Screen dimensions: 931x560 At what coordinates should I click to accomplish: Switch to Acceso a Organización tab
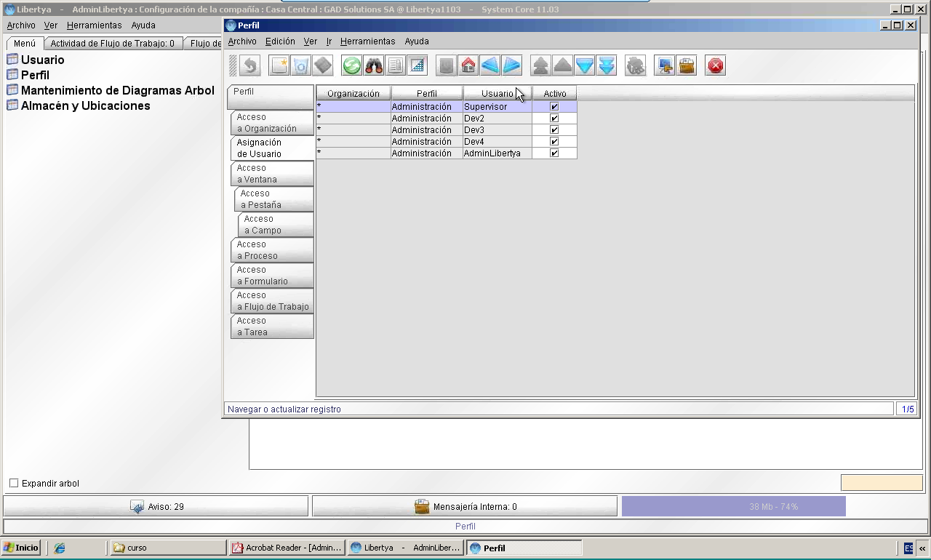(272, 122)
